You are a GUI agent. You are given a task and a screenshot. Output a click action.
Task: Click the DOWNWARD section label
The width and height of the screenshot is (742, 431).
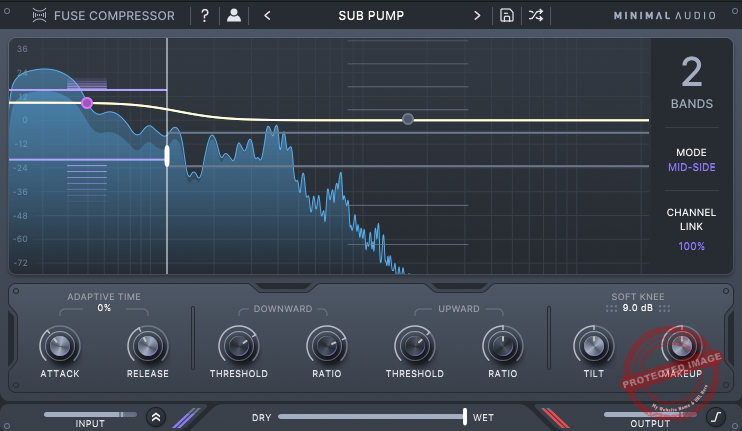click(283, 309)
